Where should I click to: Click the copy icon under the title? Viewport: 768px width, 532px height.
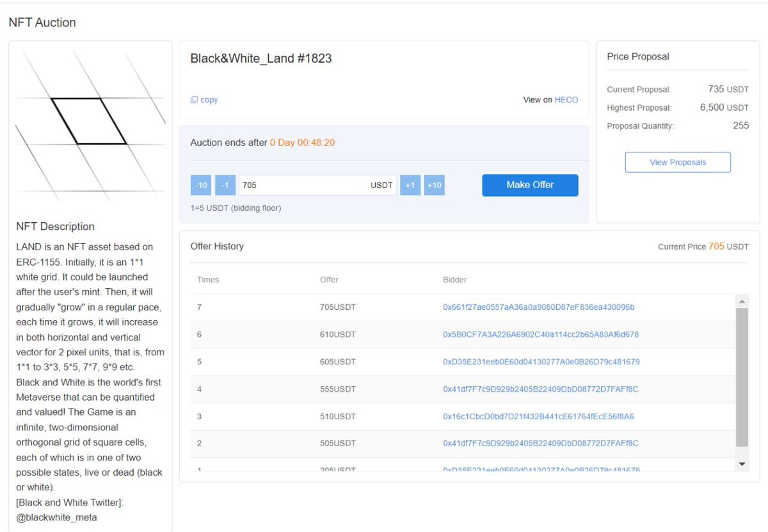(195, 100)
